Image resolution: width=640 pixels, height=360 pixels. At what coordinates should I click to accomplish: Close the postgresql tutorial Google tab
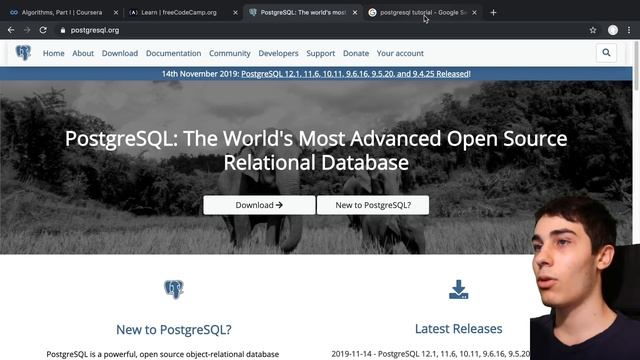click(x=474, y=13)
